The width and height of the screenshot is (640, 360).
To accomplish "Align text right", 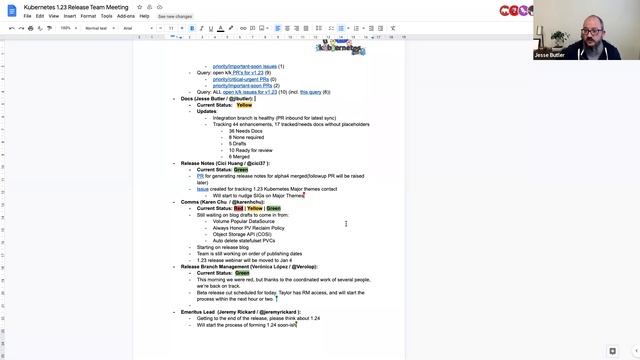I will [x=296, y=28].
